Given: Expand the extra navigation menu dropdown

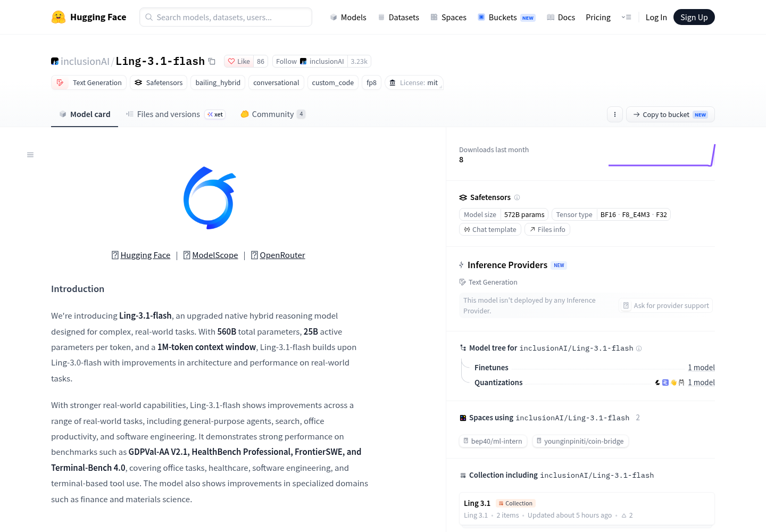Looking at the screenshot, I should point(626,17).
